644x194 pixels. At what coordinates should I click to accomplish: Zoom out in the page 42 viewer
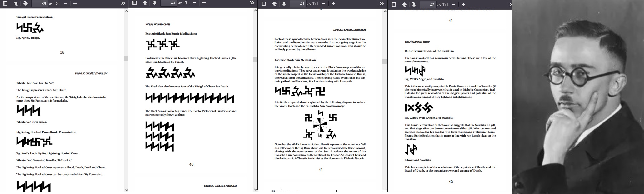453,5
